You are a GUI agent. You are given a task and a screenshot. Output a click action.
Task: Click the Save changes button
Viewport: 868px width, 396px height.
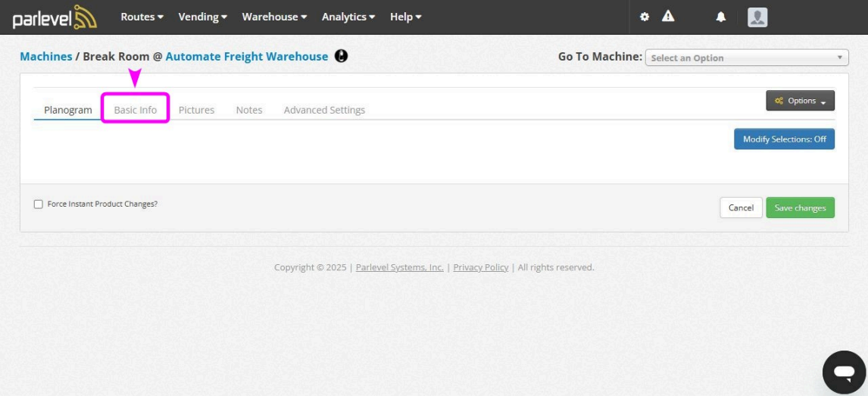coord(800,207)
